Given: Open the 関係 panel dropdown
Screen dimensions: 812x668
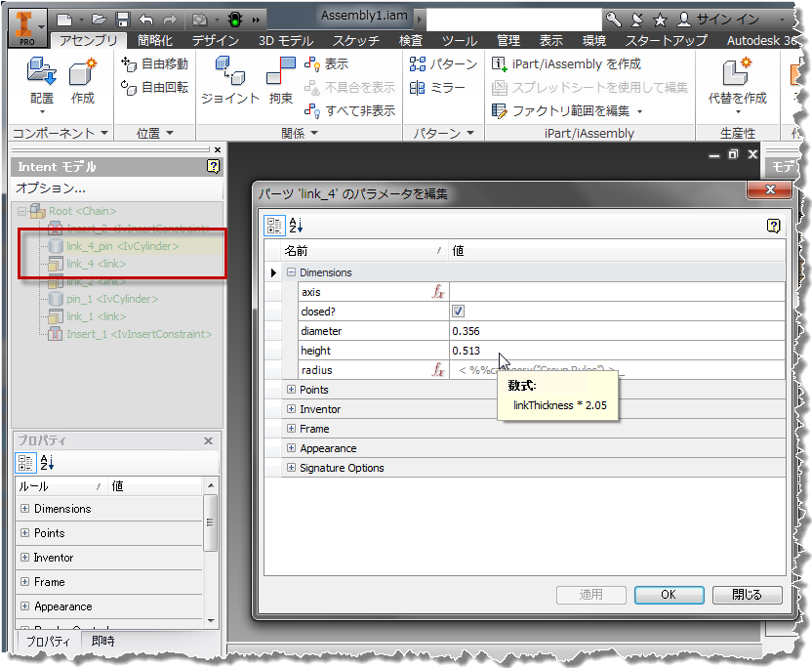Looking at the screenshot, I should [x=299, y=133].
